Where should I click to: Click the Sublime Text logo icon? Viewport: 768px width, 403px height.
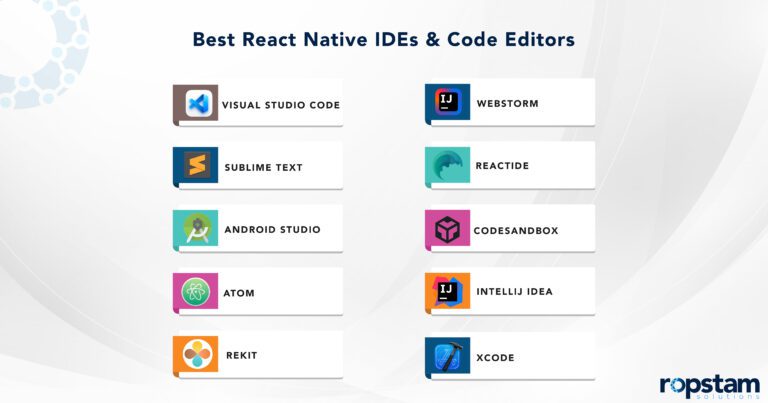(x=197, y=165)
